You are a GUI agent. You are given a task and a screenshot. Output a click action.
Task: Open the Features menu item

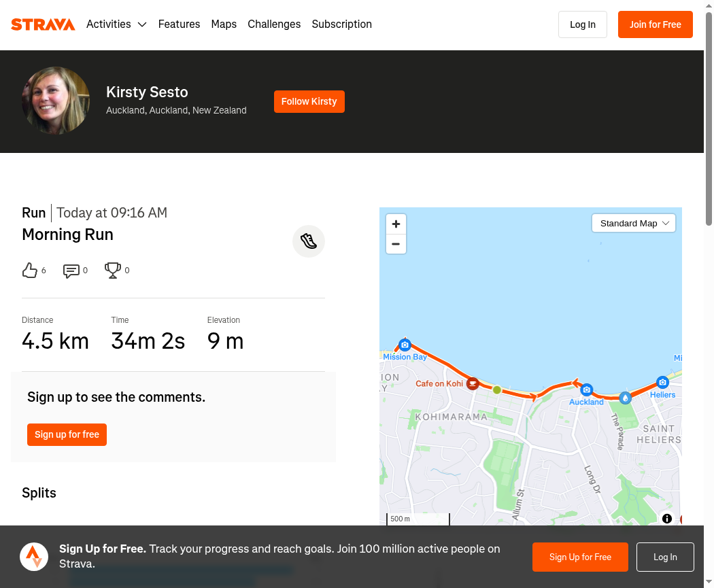click(x=179, y=24)
